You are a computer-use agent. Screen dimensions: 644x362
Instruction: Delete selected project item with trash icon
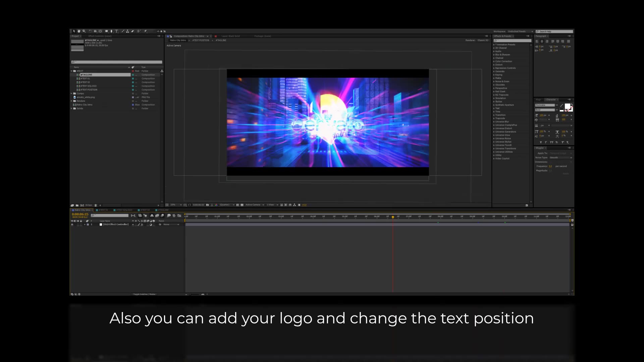(x=96, y=205)
